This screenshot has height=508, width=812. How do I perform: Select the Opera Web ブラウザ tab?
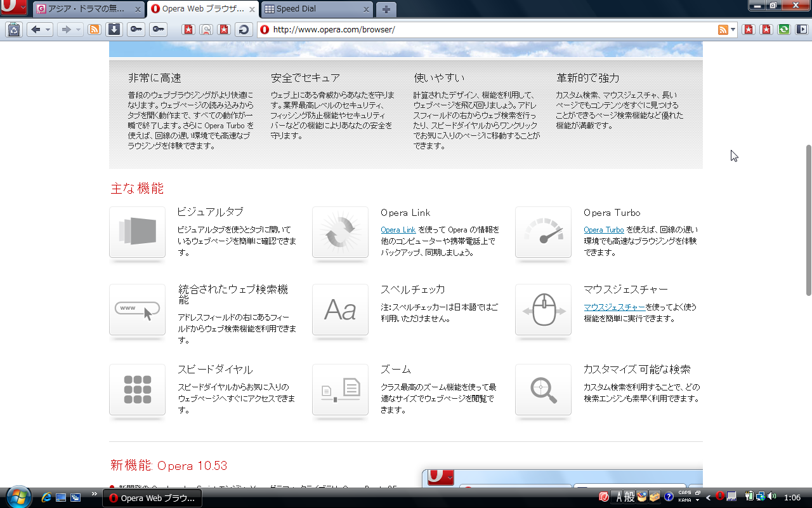tap(203, 10)
